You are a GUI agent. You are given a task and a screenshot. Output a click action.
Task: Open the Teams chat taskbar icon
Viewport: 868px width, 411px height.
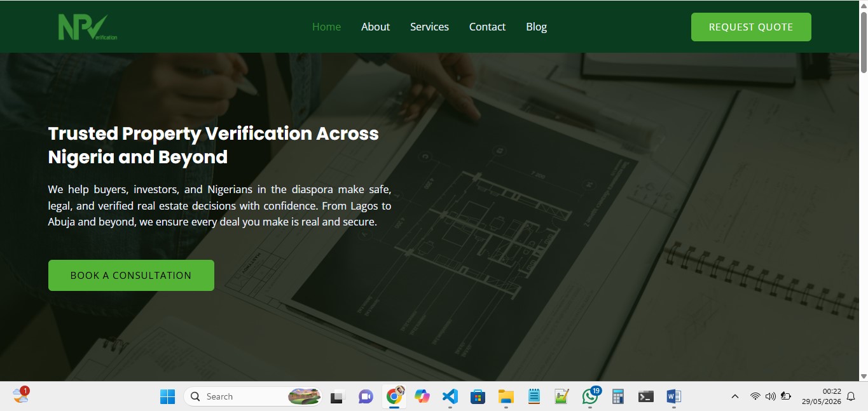click(x=366, y=396)
